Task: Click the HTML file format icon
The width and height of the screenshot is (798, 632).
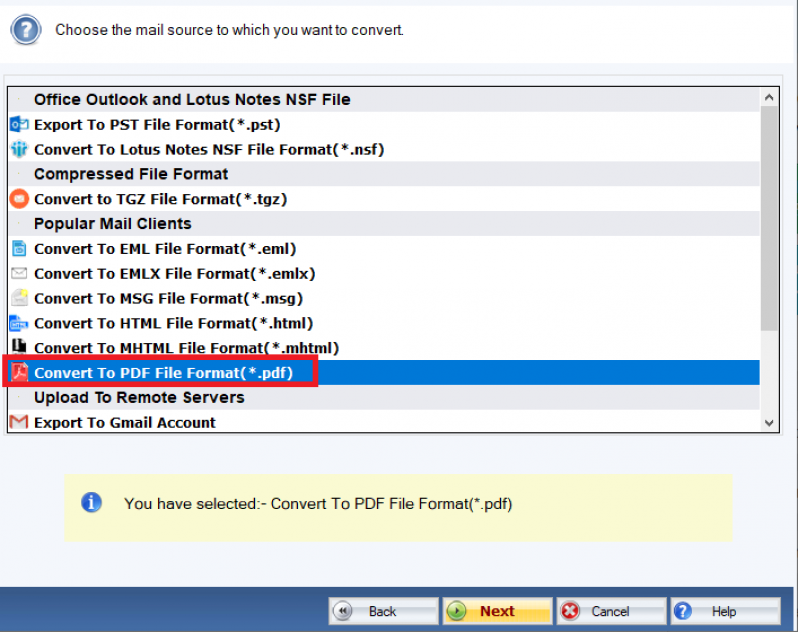Action: point(19,323)
